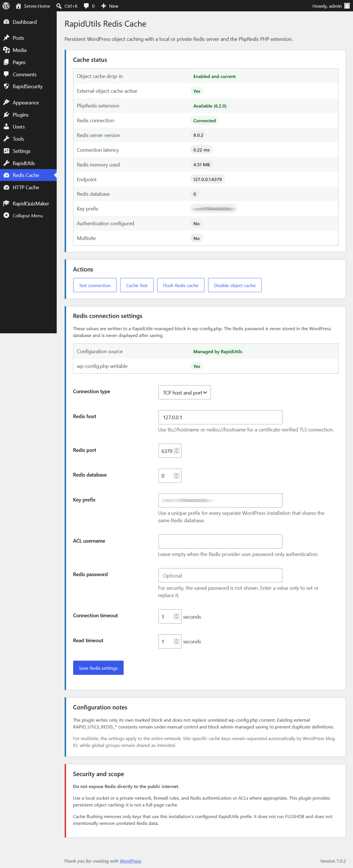
Task: Click the 'Version 7.0.2' footer text
Action: coord(333,861)
